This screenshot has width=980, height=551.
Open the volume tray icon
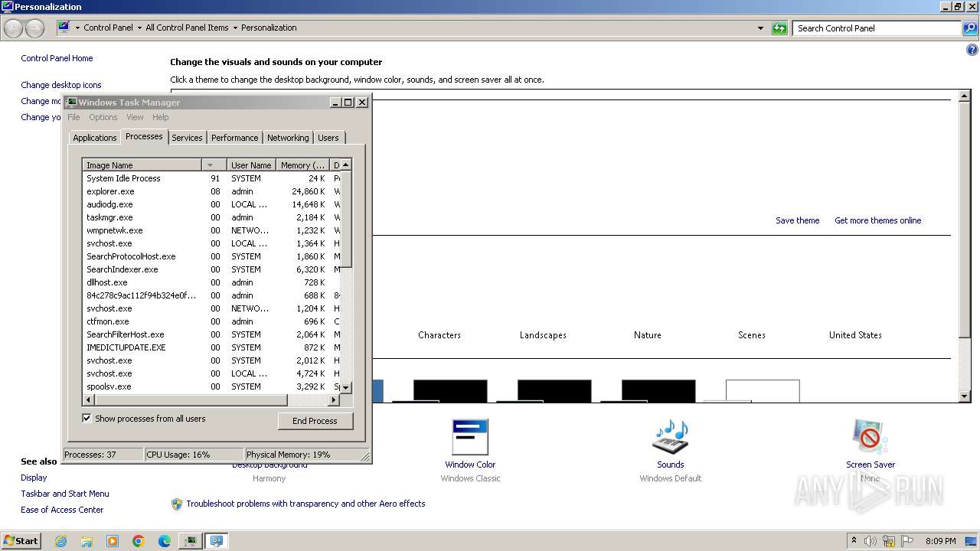871,541
